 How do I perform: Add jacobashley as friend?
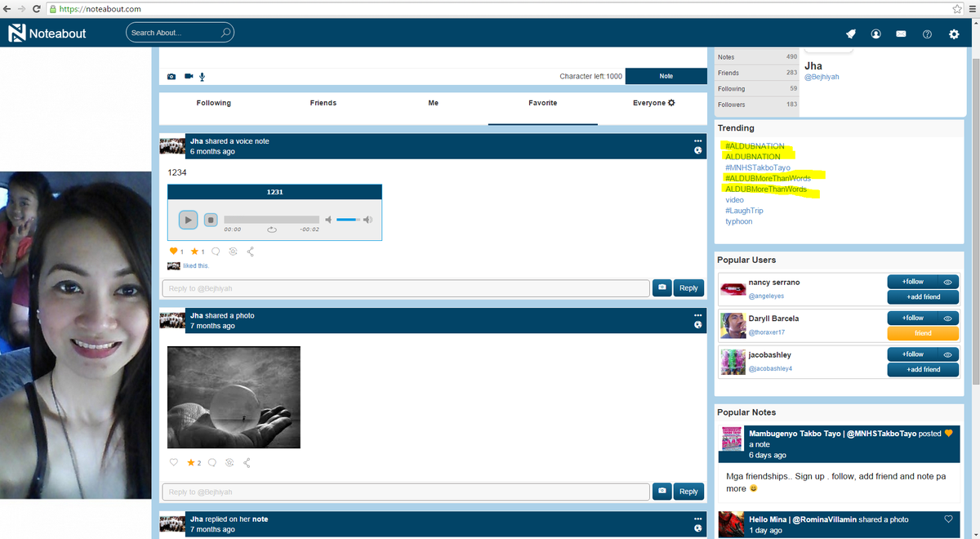(923, 369)
